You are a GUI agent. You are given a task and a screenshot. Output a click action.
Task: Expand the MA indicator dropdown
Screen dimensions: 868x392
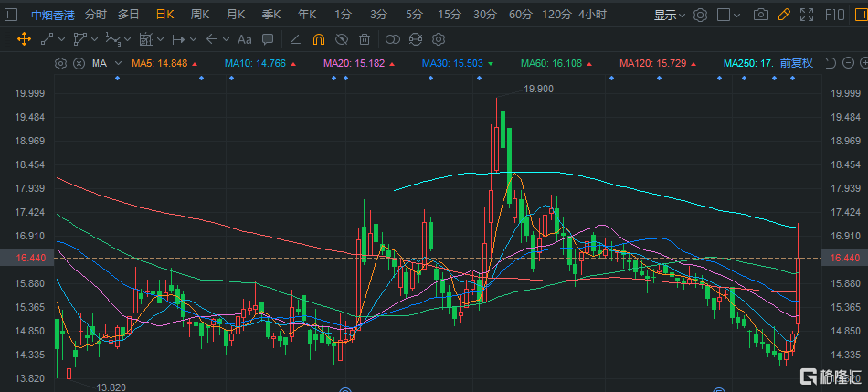click(118, 63)
